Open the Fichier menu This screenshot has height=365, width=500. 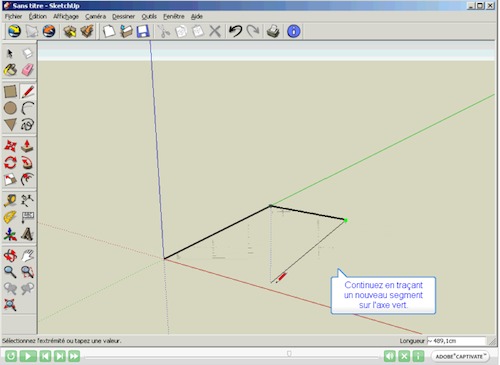13,16
